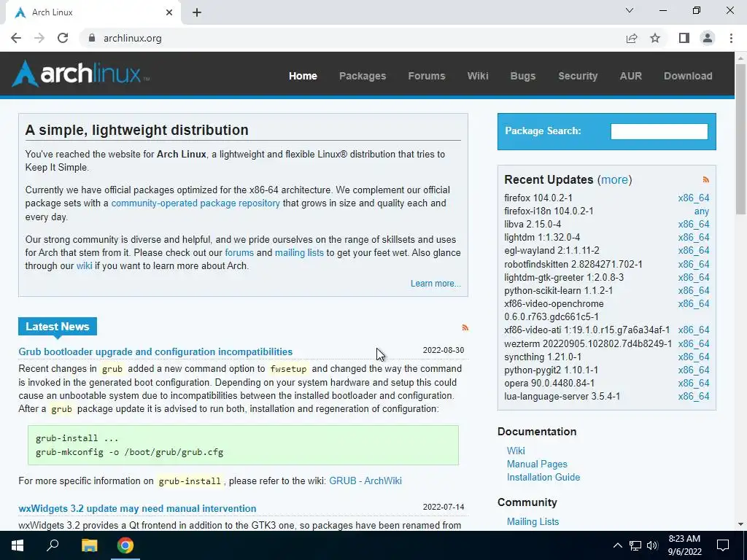
Task: Follow the mailing lists link in intro
Action: (x=299, y=252)
